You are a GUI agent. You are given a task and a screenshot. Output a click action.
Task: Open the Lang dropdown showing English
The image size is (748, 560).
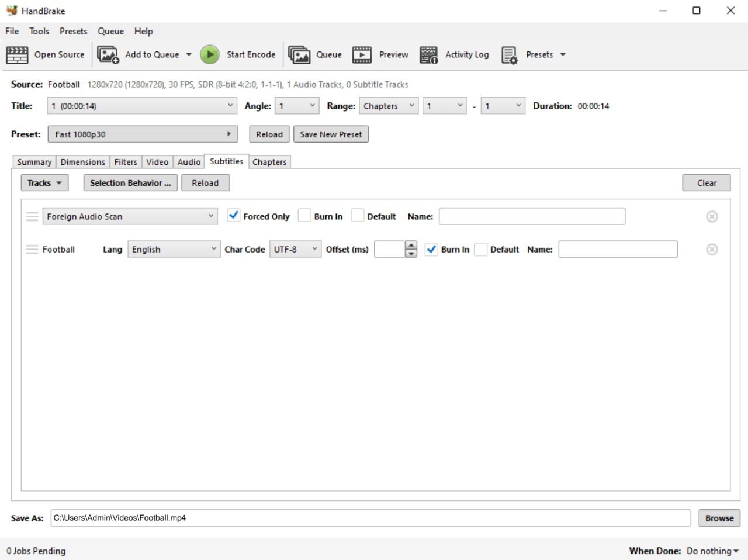tap(174, 249)
